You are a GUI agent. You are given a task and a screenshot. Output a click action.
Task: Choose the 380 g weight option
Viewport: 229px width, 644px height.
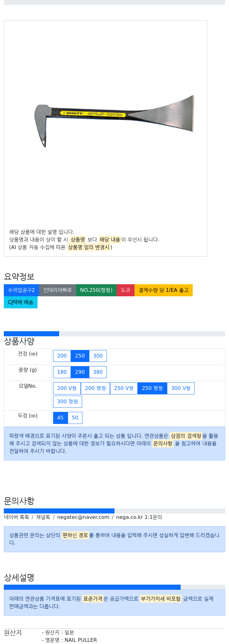coord(98,372)
